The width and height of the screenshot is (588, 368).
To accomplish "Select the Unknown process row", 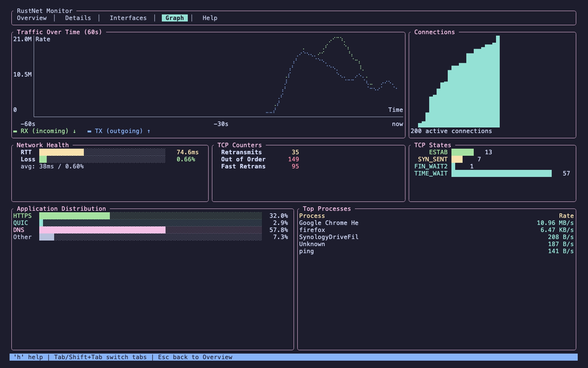I will point(436,244).
